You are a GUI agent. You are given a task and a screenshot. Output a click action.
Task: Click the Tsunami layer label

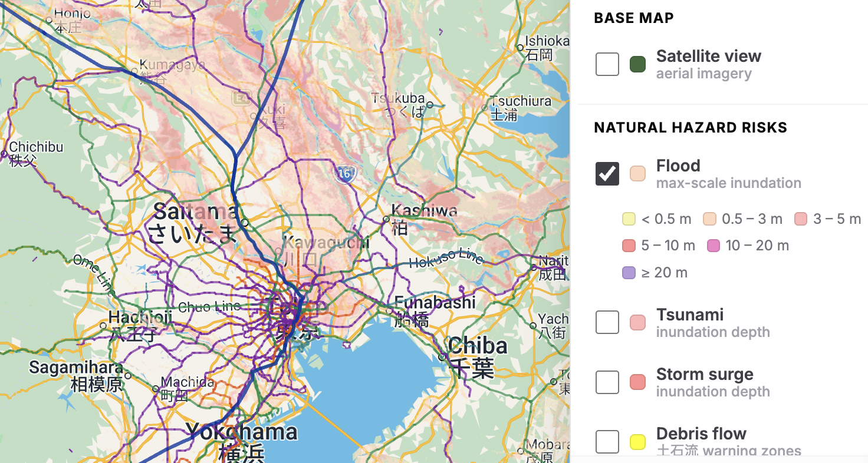point(690,315)
